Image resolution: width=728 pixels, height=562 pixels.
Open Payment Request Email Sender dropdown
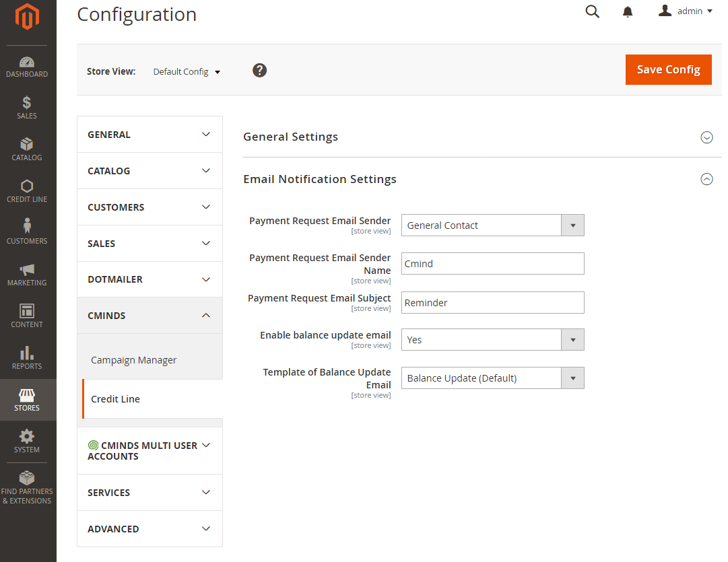(492, 225)
